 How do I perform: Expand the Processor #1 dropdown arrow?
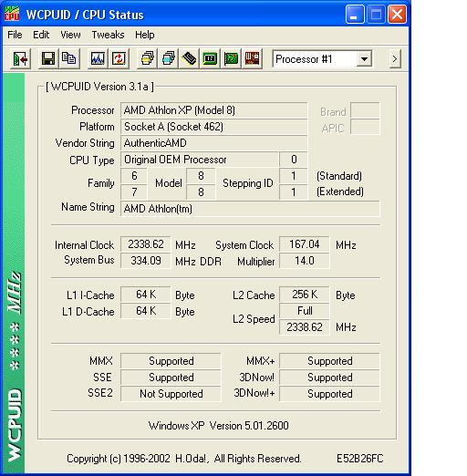click(x=364, y=59)
